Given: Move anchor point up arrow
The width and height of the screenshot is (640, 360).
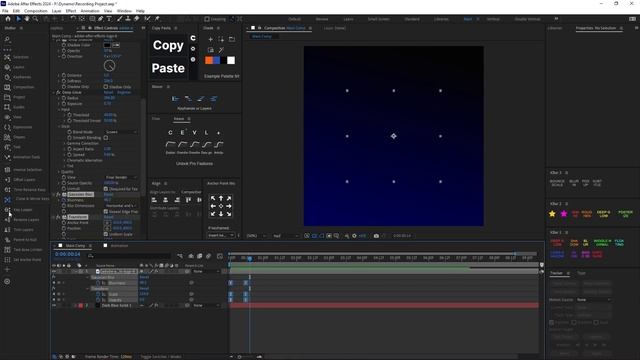Looking at the screenshot, I should tap(221, 198).
